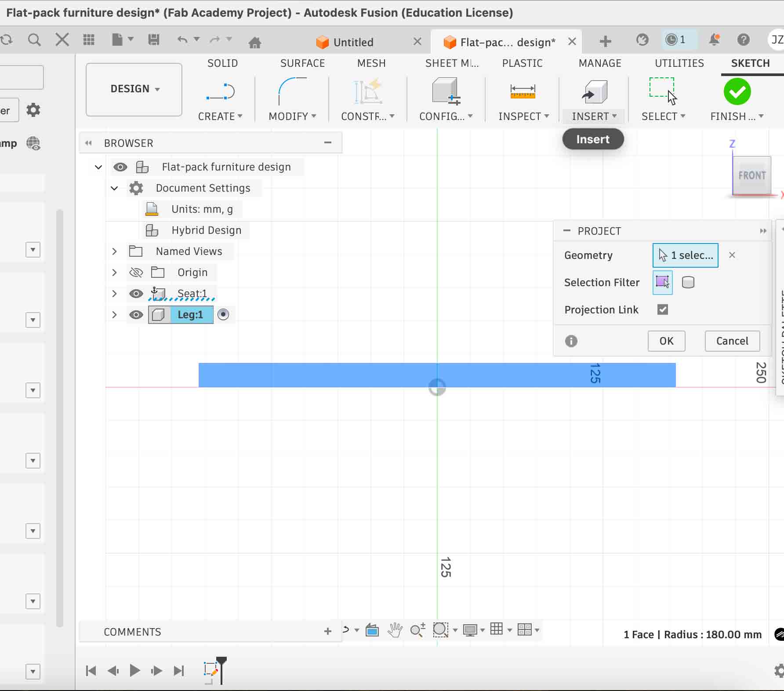Go to the Home icon

click(255, 42)
